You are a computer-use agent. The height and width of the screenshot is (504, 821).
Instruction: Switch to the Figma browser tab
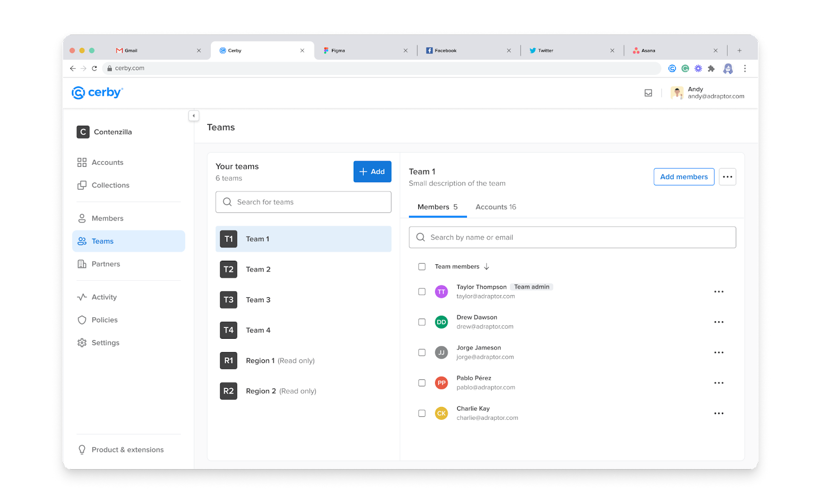[x=365, y=50]
